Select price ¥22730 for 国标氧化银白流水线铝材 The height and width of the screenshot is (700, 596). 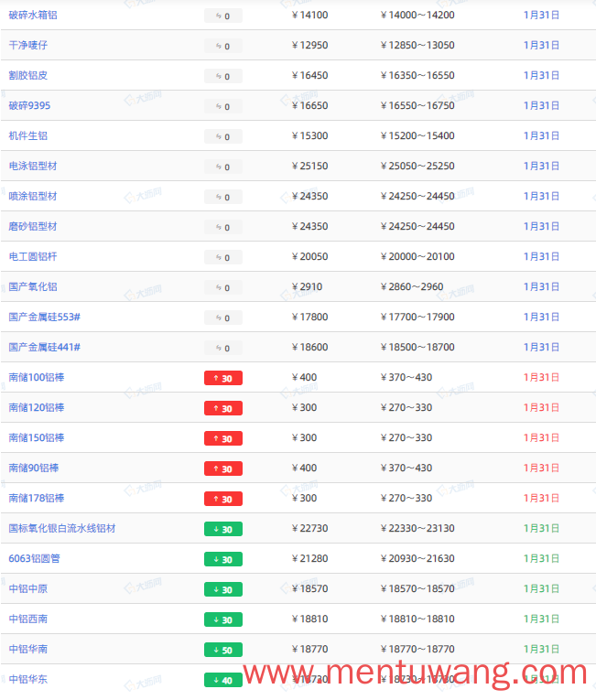pos(310,529)
